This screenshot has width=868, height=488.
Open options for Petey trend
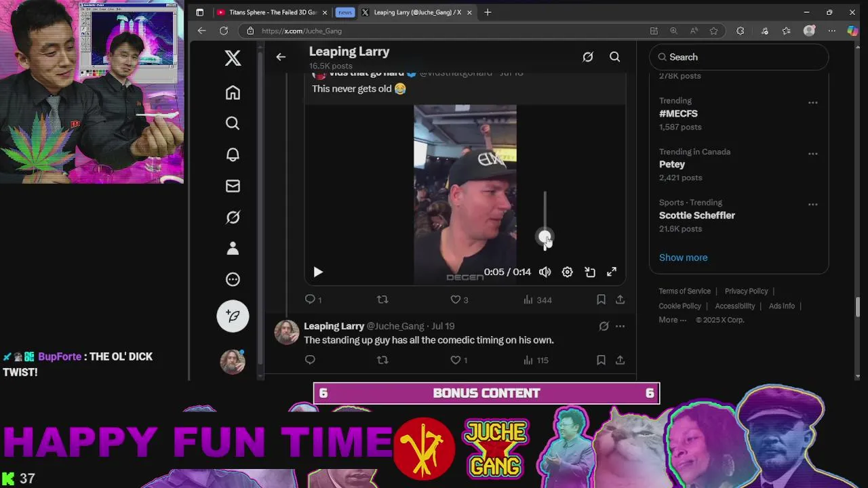click(812, 153)
